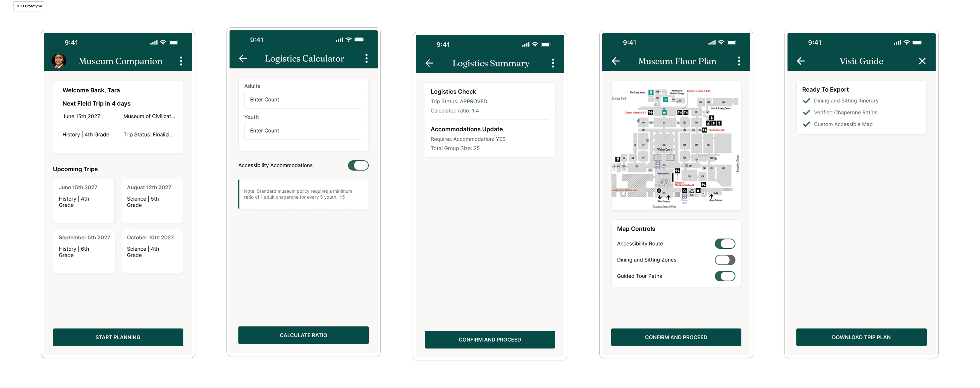Image resolution: width=980 pixels, height=388 pixels.
Task: Enable Dining and Sitting Zones toggle
Action: coord(725,260)
